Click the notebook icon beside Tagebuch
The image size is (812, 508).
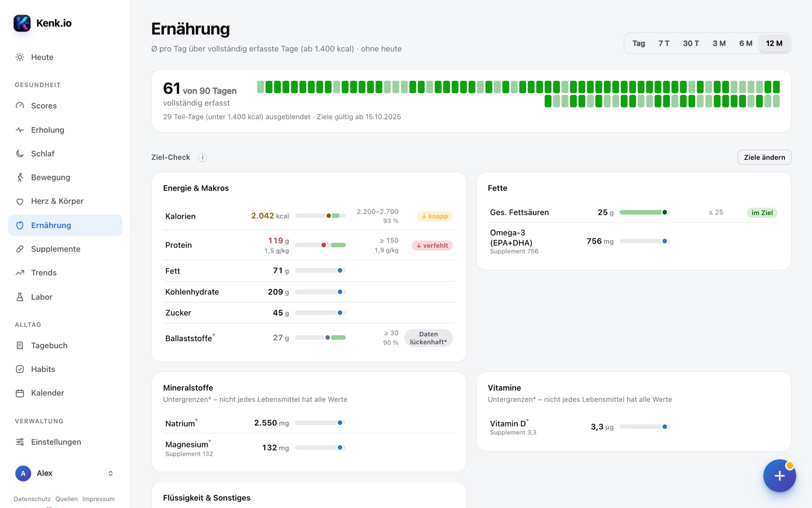tap(20, 345)
